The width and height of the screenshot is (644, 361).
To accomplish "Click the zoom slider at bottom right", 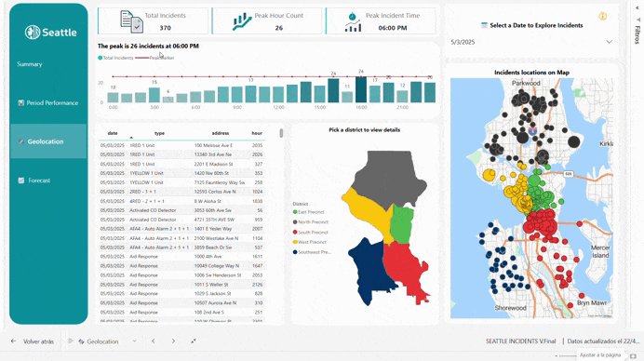I will tap(567, 355).
